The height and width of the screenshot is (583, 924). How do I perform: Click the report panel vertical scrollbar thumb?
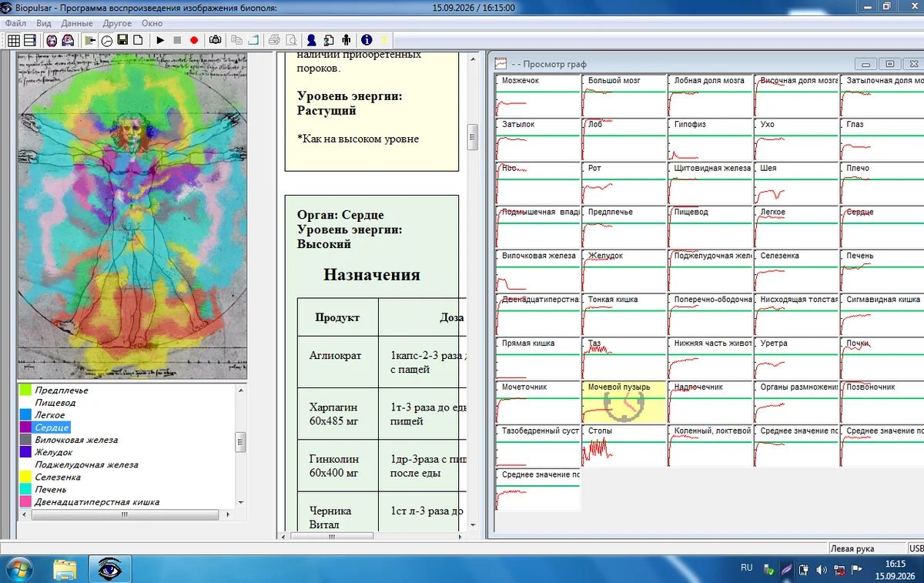coord(473,137)
